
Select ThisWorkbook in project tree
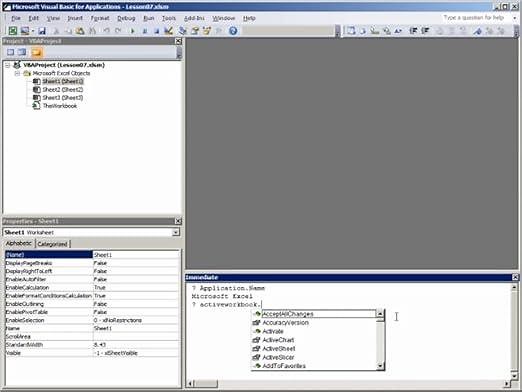[x=60, y=106]
